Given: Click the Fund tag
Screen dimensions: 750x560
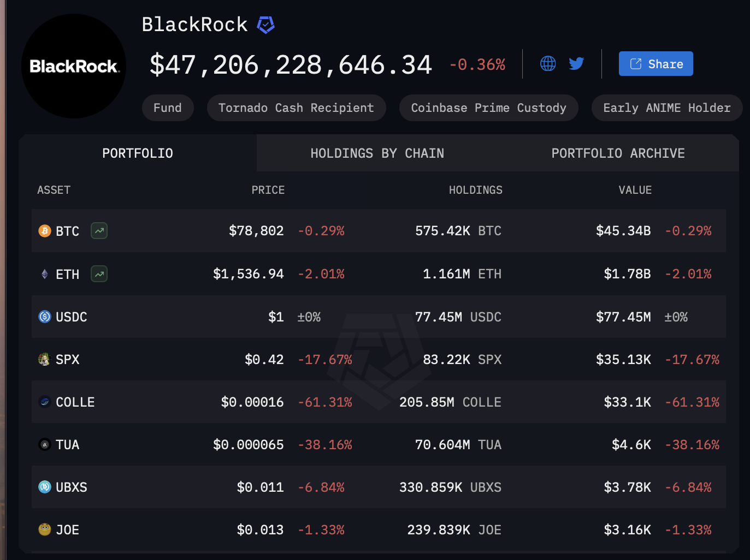Looking at the screenshot, I should point(168,108).
